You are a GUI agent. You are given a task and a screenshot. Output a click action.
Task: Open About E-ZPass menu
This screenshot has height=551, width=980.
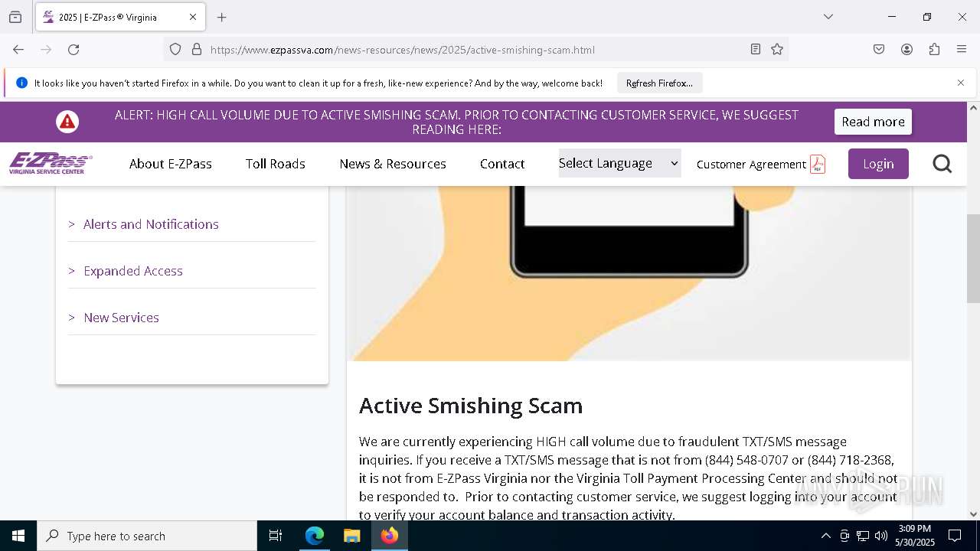[171, 164]
